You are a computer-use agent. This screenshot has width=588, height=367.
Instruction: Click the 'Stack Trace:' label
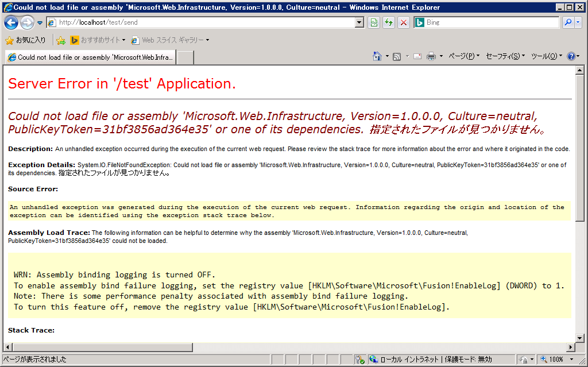coord(31,330)
